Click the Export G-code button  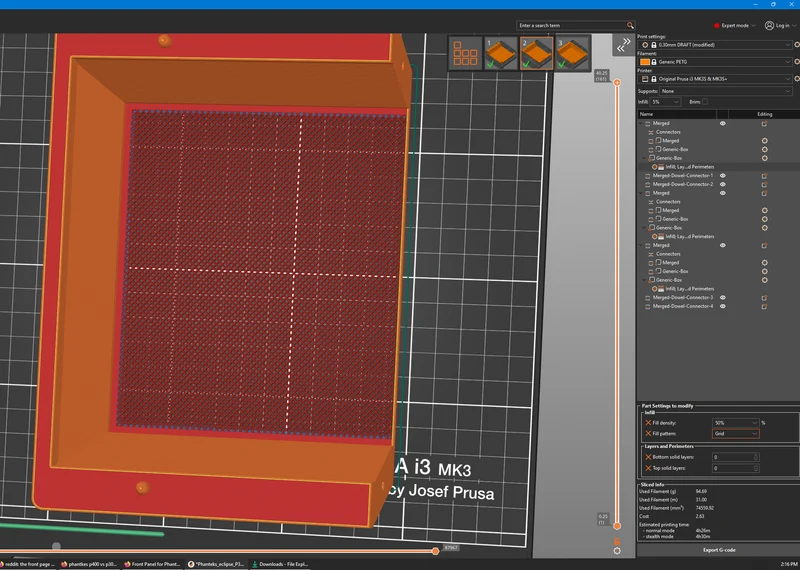718,550
